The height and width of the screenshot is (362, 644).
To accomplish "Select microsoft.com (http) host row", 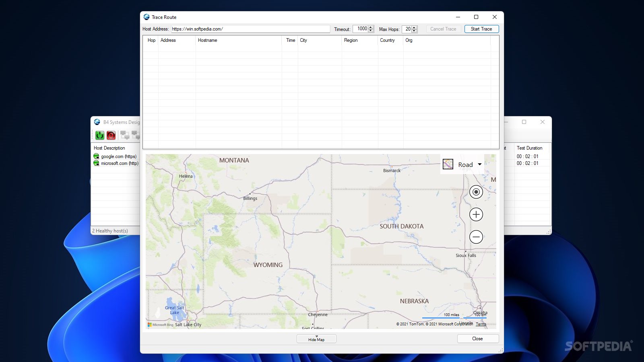I will pos(116,163).
